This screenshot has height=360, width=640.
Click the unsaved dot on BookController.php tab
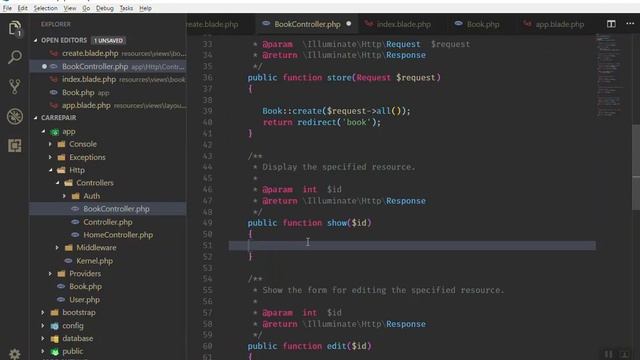point(349,24)
